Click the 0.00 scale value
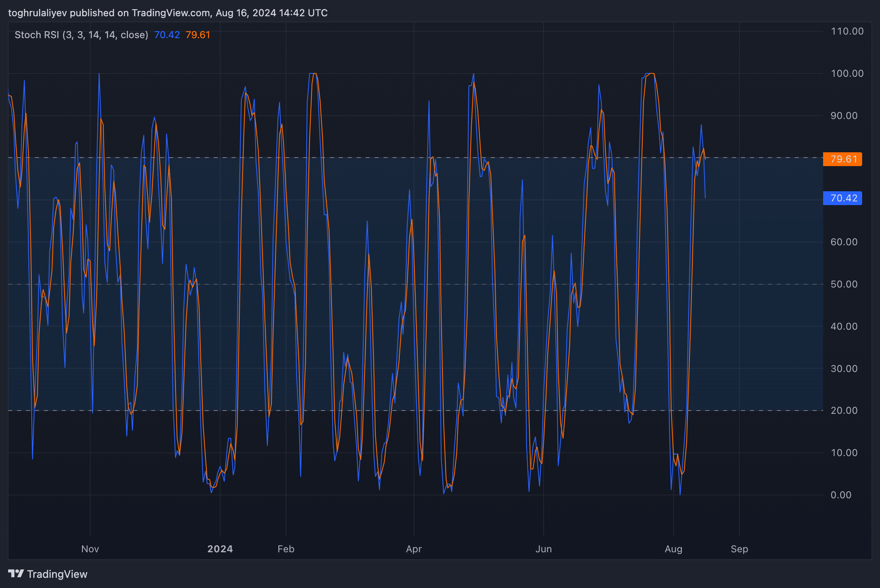 [841, 495]
